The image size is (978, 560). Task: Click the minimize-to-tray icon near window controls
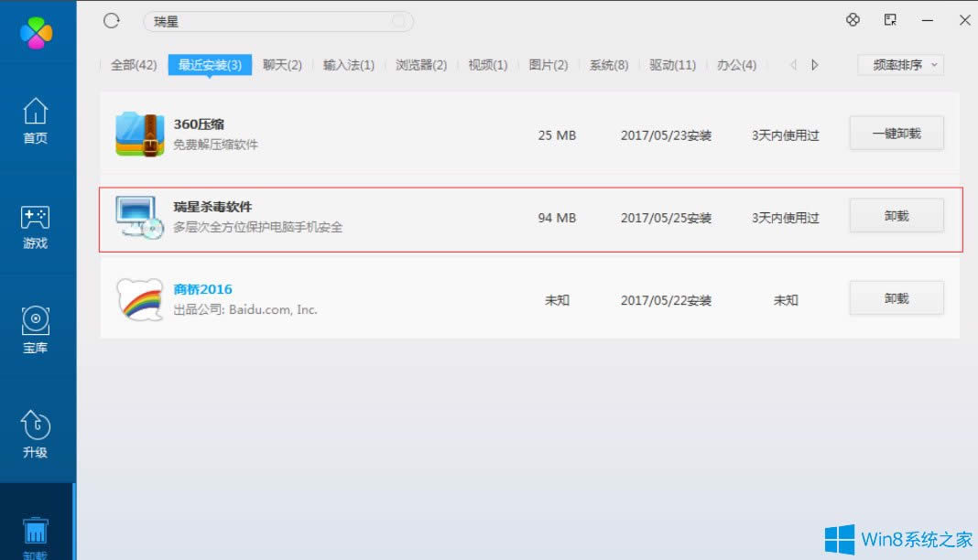(x=889, y=19)
